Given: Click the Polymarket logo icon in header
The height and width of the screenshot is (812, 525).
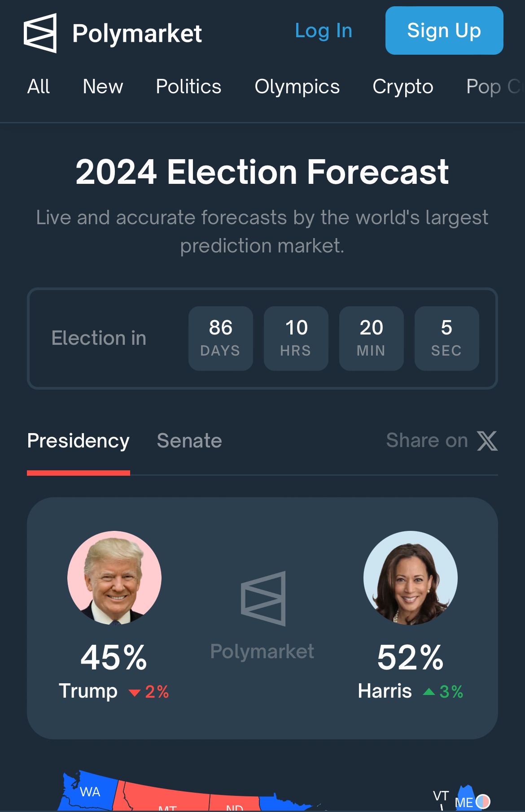Looking at the screenshot, I should [40, 33].
